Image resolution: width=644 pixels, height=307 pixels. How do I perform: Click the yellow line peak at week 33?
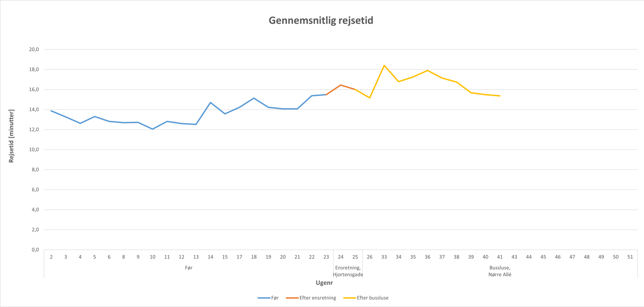[x=384, y=65]
